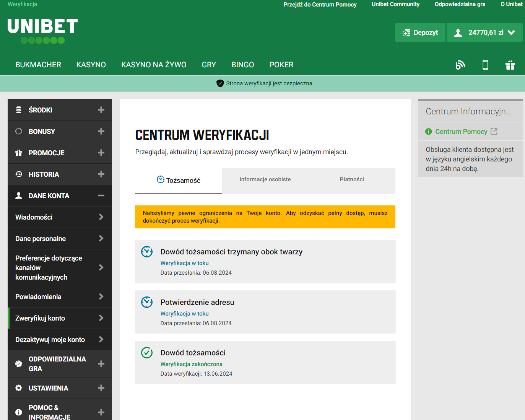Select Zweryfikuj konto
The image size is (525, 420).
60,318
